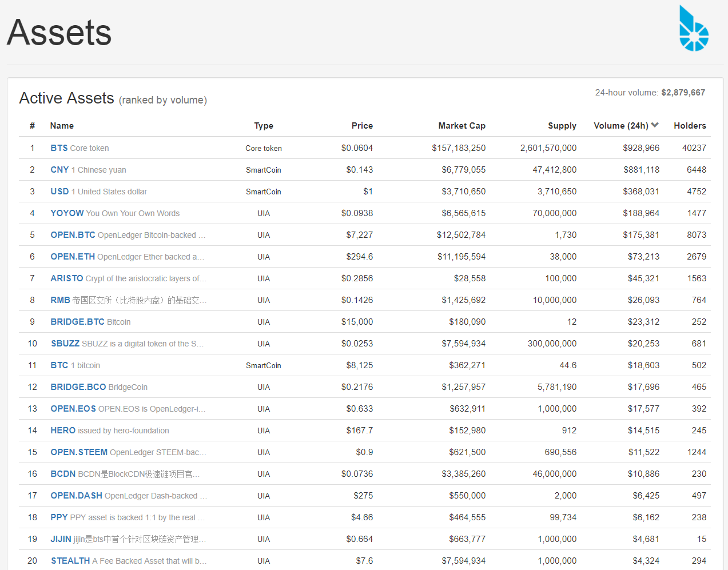Open the BTS core token asset
This screenshot has width=728, height=570.
[59, 148]
